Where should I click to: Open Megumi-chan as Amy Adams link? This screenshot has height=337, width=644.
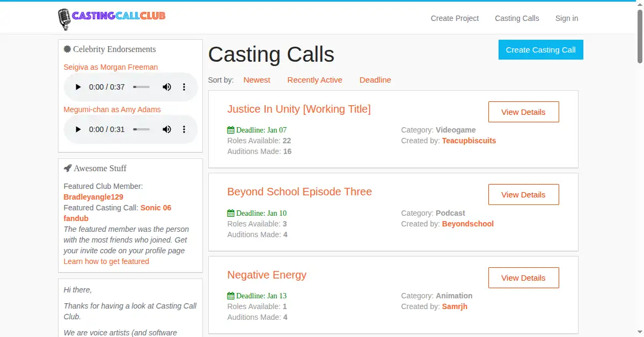click(112, 109)
